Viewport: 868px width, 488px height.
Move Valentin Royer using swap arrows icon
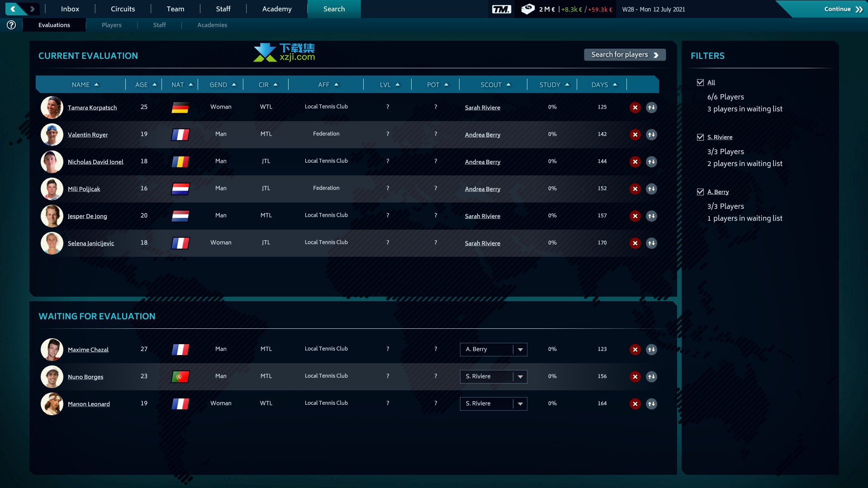click(651, 134)
